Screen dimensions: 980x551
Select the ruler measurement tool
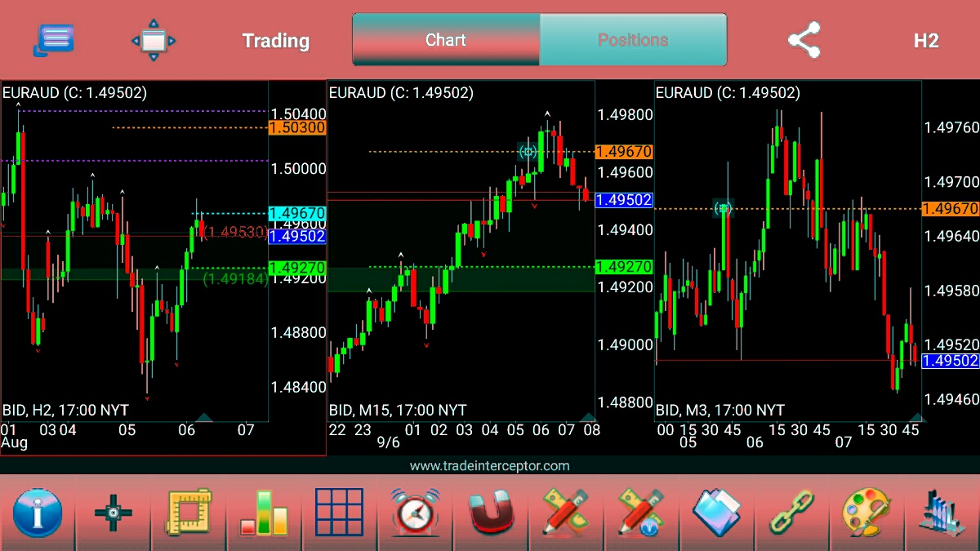[189, 513]
